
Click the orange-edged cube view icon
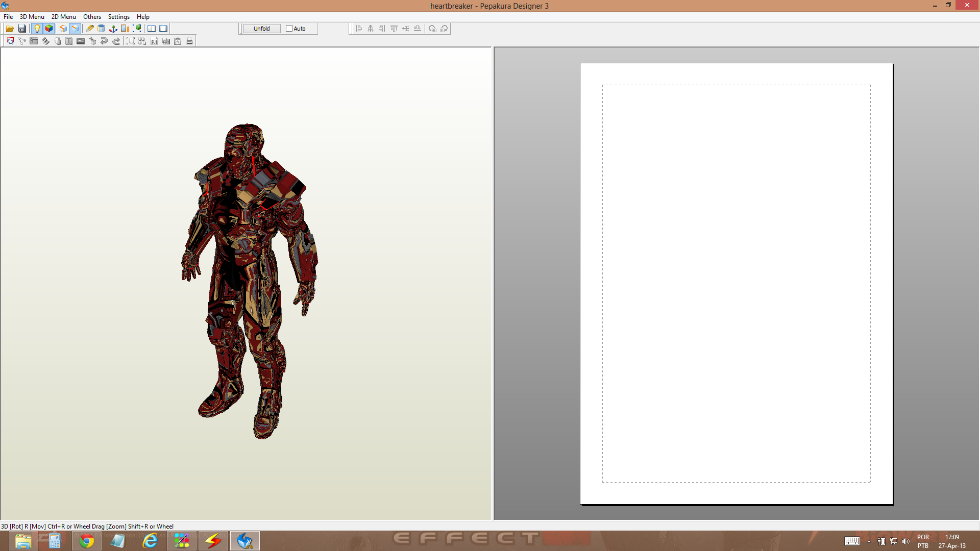click(63, 29)
